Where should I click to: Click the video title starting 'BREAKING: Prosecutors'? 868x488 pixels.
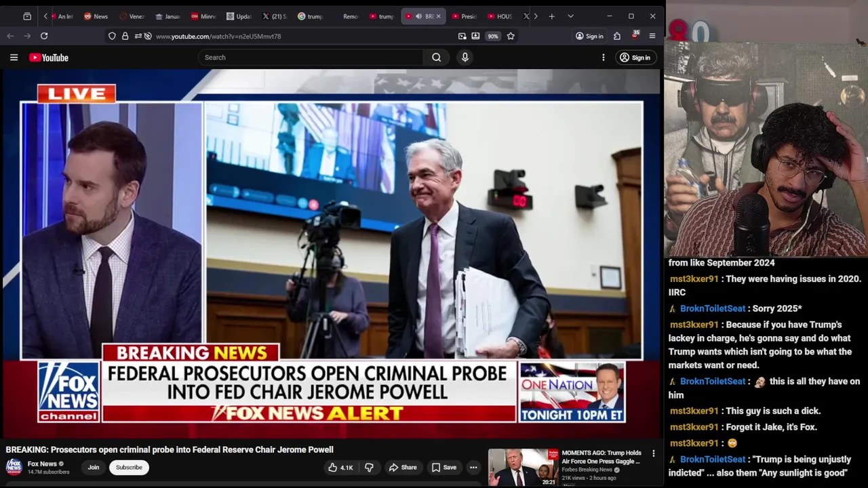(x=170, y=449)
